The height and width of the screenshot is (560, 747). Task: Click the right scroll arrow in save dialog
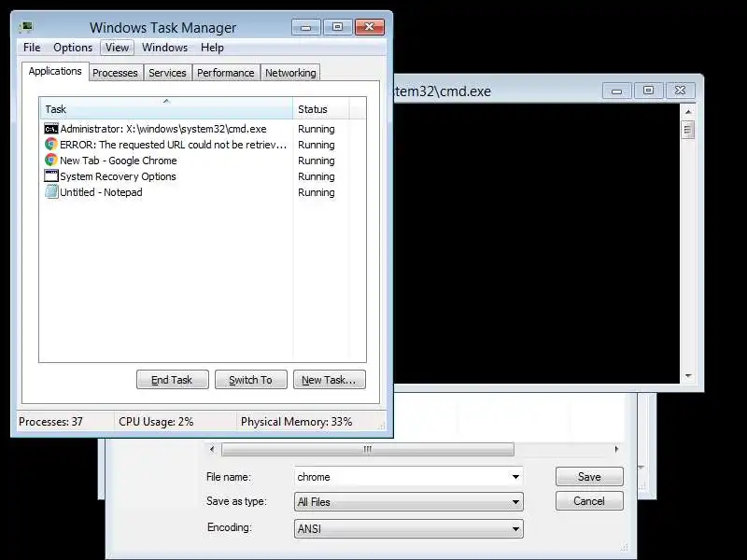pyautogui.click(x=616, y=449)
